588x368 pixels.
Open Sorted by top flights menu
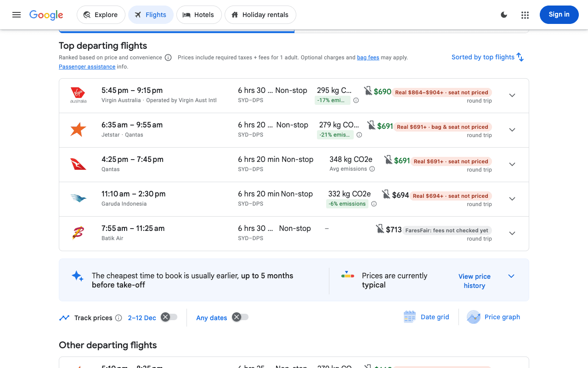pos(487,57)
